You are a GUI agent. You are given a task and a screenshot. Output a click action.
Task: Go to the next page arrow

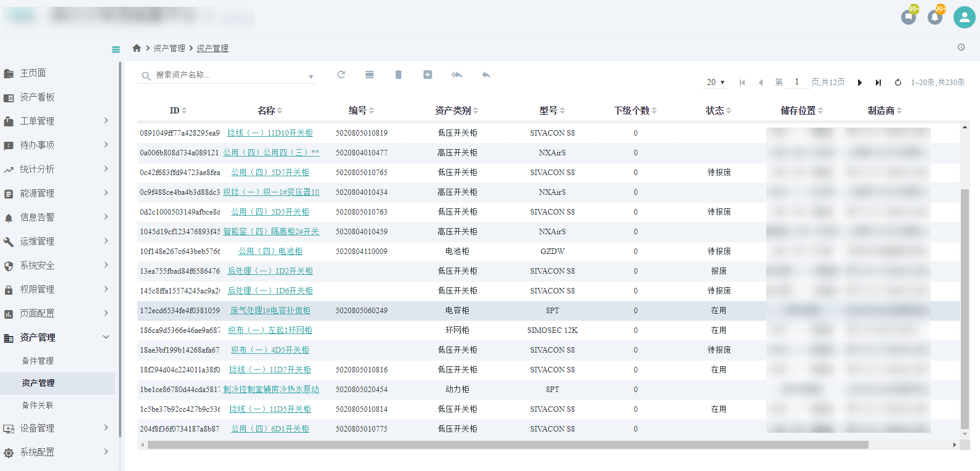coord(860,83)
